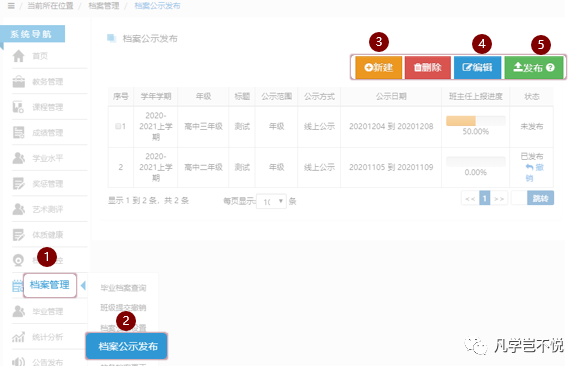Click the 毕业管理 people icon
The width and height of the screenshot is (582, 371).
pos(19,311)
